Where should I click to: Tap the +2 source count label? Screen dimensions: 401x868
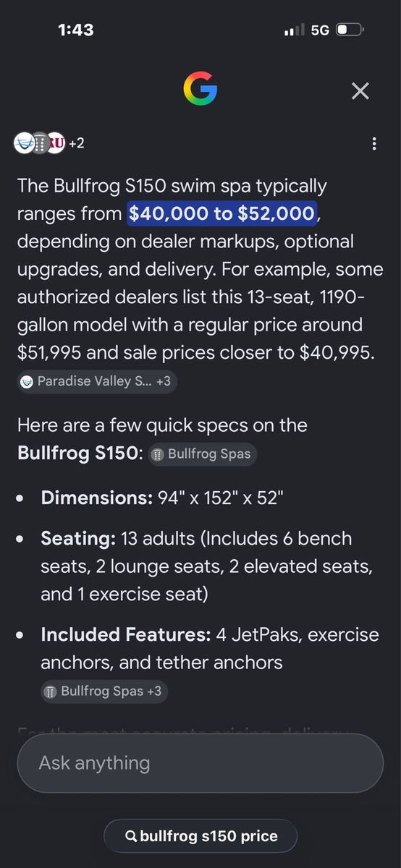click(77, 143)
